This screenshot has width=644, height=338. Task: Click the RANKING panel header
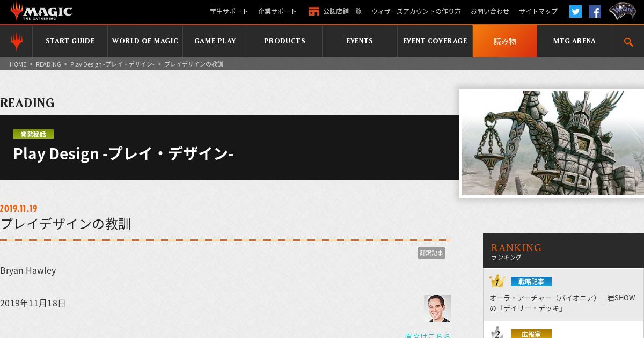[563, 251]
